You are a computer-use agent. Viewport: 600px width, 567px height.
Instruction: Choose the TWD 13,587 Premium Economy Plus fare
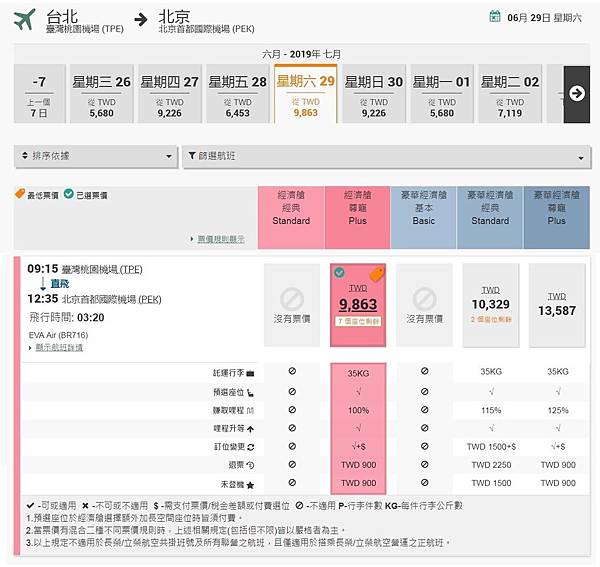point(557,305)
